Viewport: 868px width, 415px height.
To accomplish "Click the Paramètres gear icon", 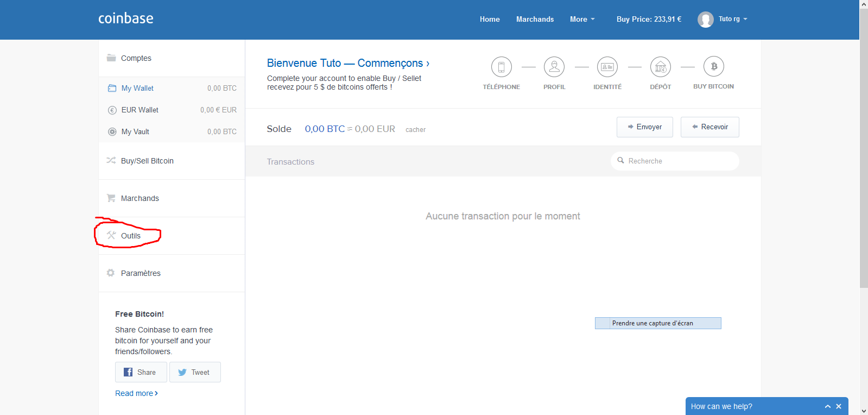I will click(x=111, y=273).
